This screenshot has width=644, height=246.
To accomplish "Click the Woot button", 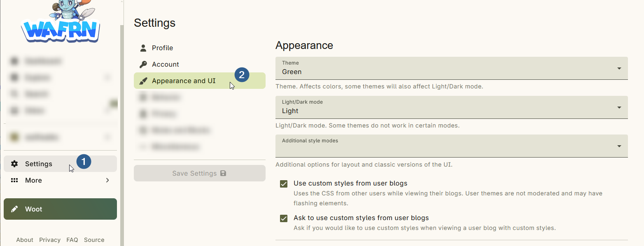I will click(60, 209).
